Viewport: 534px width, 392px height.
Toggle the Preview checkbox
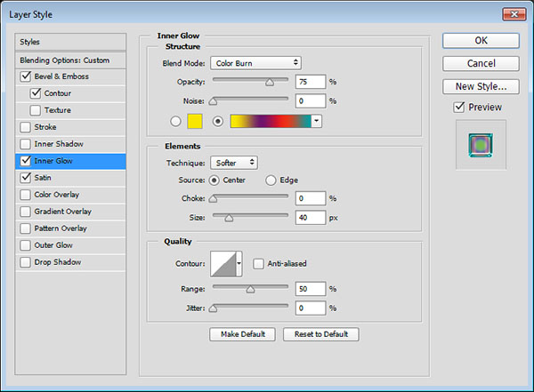[x=458, y=108]
